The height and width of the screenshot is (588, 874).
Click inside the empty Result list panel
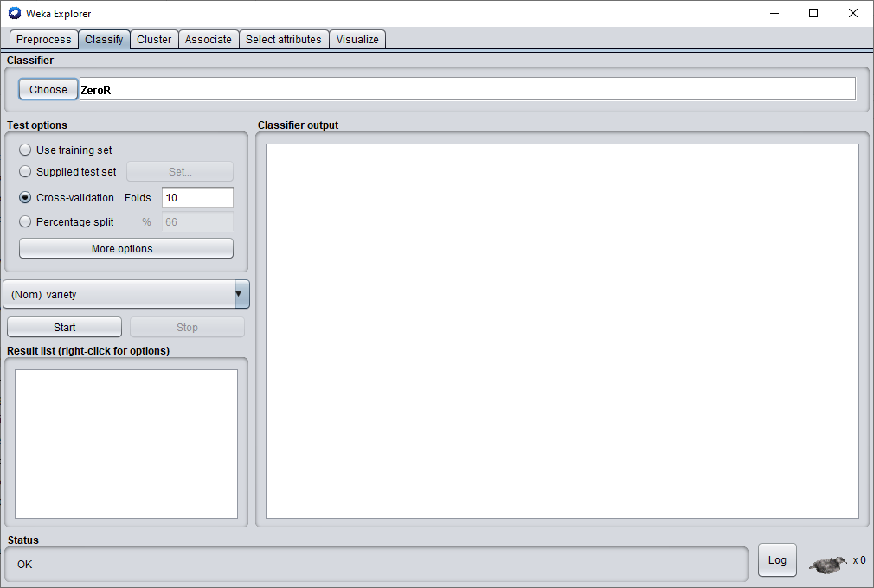point(126,444)
